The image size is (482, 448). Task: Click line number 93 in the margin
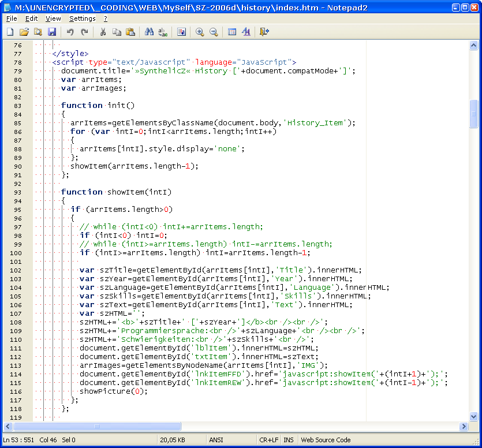pyautogui.click(x=18, y=192)
